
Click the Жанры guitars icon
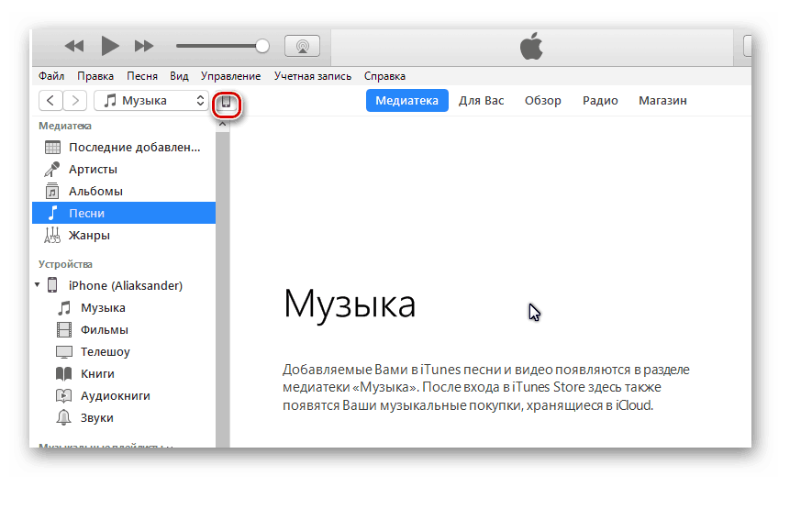(51, 235)
